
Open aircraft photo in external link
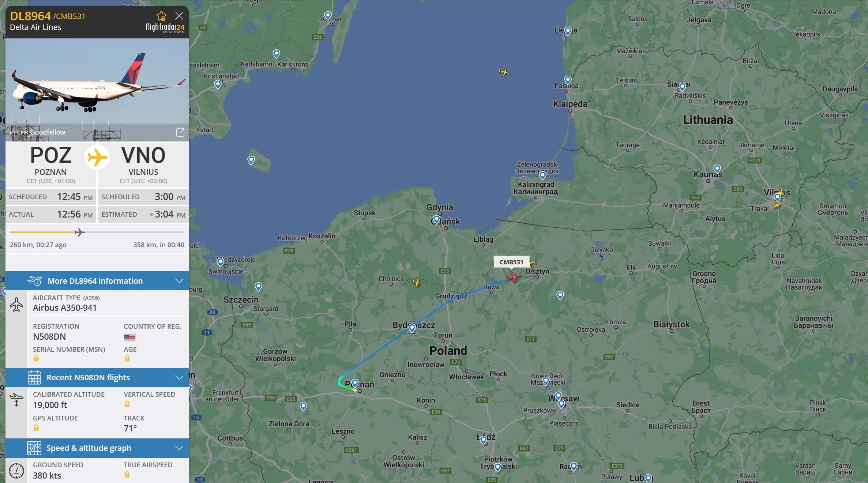pos(180,132)
